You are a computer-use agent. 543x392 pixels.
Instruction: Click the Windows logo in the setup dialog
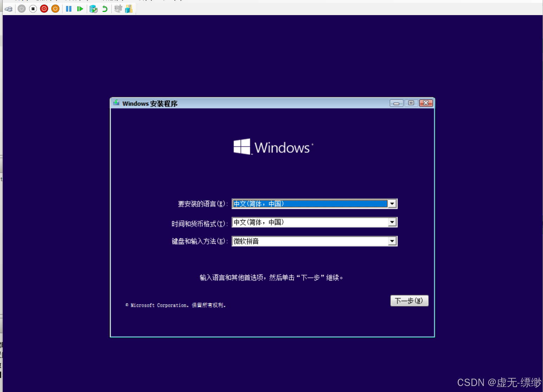pyautogui.click(x=273, y=147)
